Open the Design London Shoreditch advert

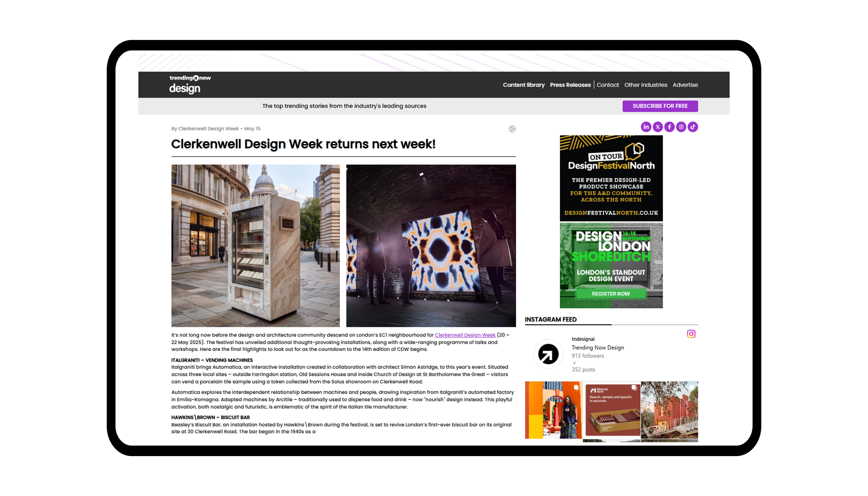[611, 265]
